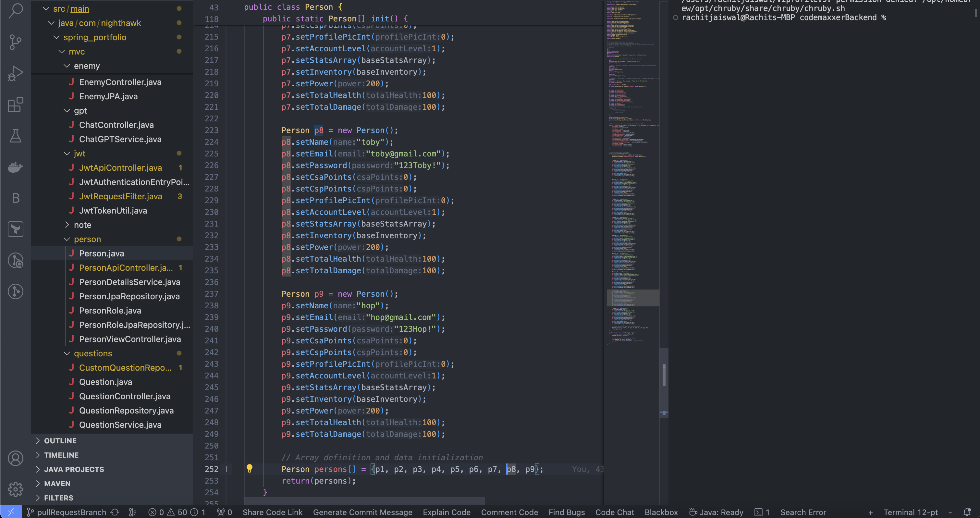Click Search Error in status bar
The height and width of the screenshot is (518, 980).
point(803,512)
